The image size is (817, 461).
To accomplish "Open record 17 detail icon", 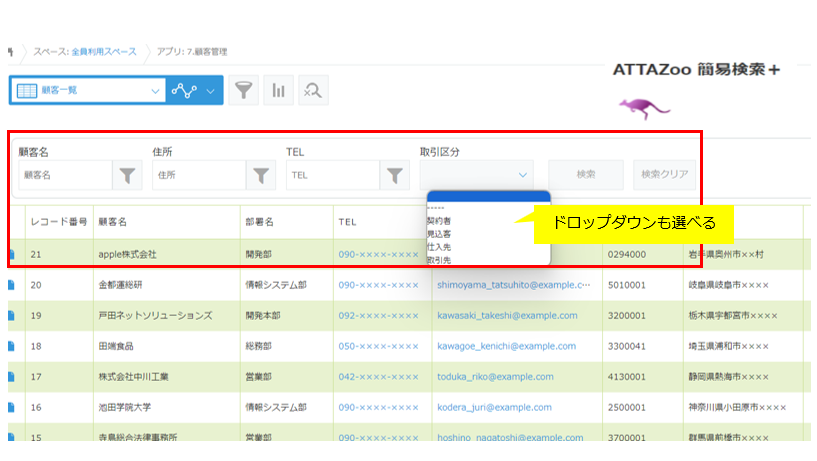I will point(11,377).
